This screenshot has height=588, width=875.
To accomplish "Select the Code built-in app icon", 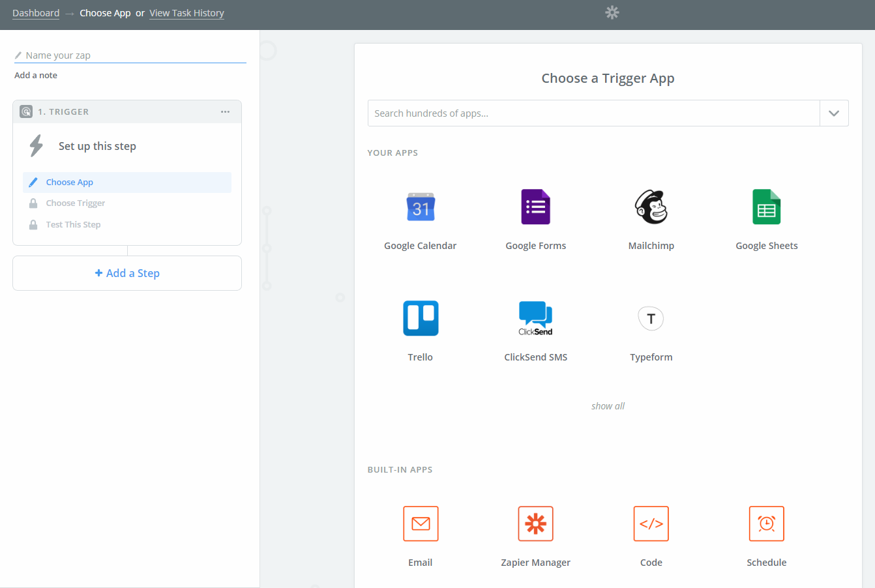I will point(651,523).
